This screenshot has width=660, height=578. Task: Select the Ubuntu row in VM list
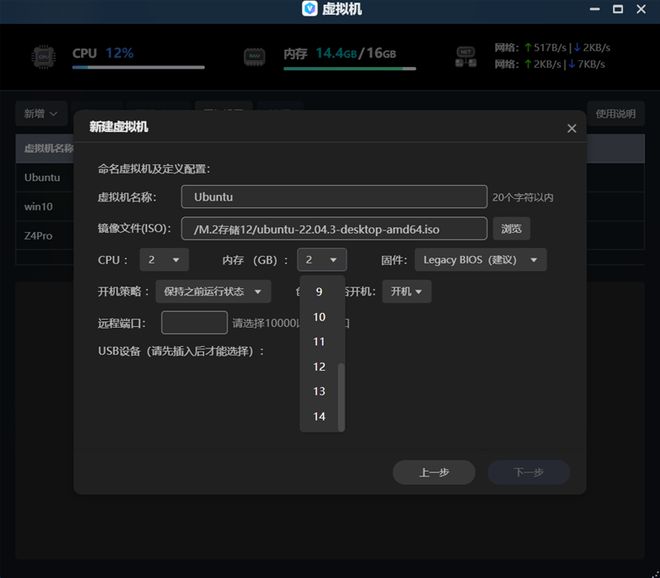click(45, 178)
